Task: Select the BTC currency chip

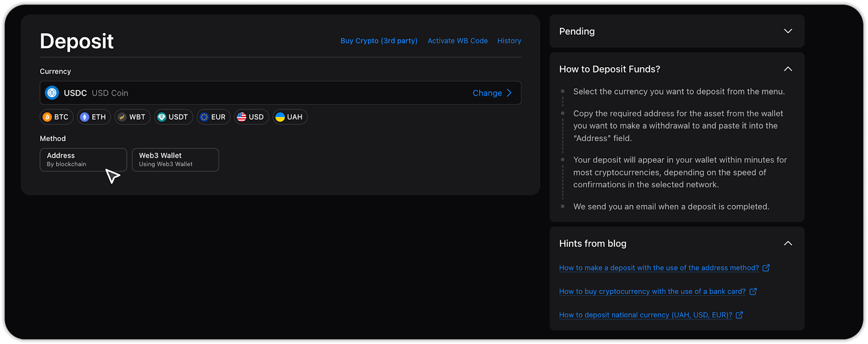Action: coord(56,117)
